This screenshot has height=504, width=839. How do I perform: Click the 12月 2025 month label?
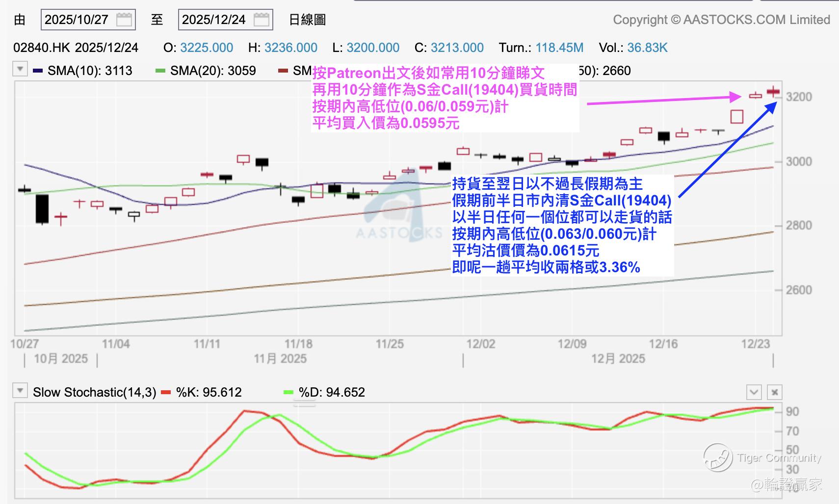[x=618, y=359]
